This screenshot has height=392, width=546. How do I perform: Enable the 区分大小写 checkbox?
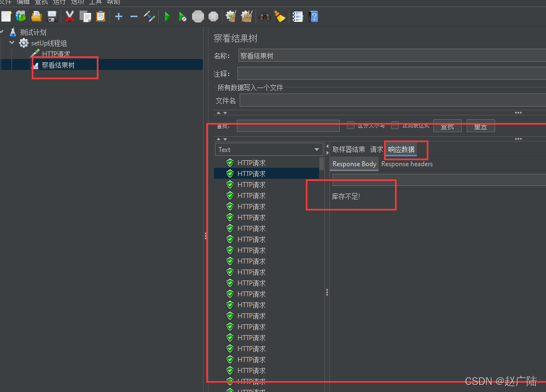pos(351,125)
